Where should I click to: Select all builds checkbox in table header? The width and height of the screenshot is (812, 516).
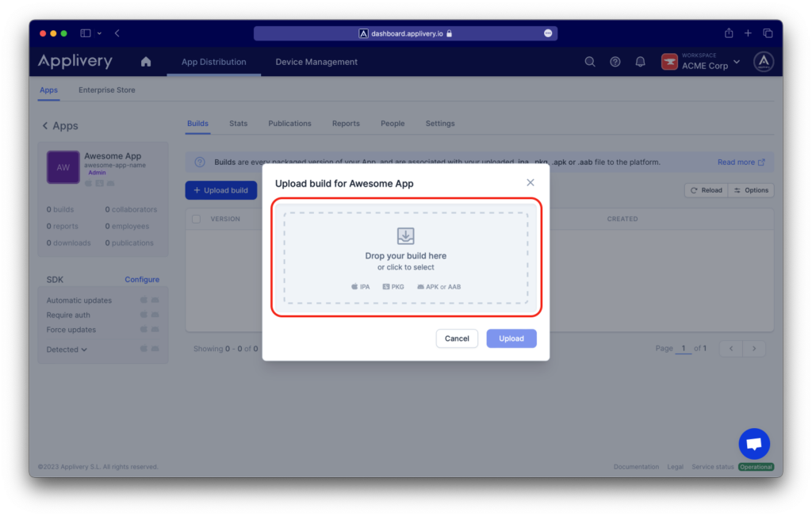click(197, 219)
